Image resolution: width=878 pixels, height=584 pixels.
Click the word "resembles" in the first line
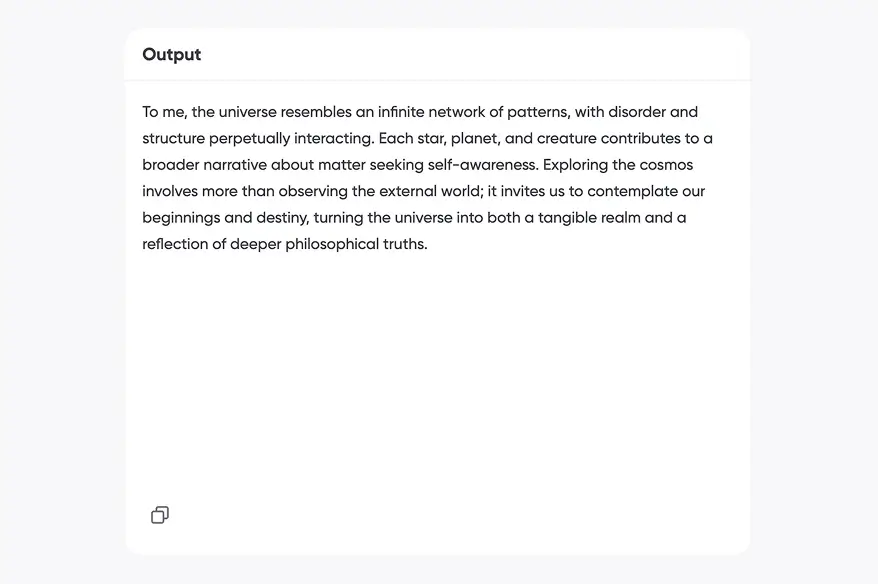[x=315, y=112]
